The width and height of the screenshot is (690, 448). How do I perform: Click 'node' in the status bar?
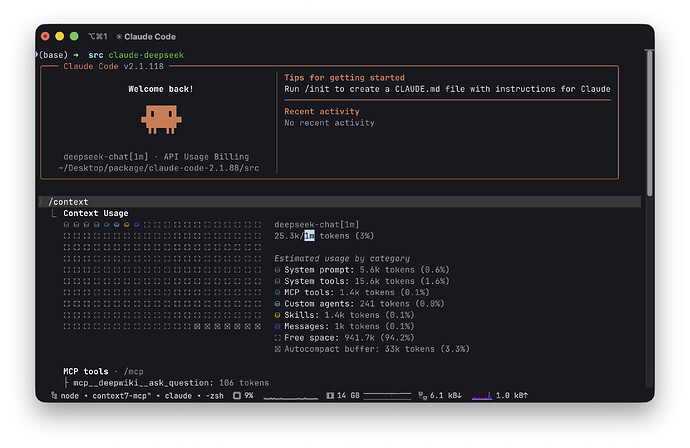70,396
